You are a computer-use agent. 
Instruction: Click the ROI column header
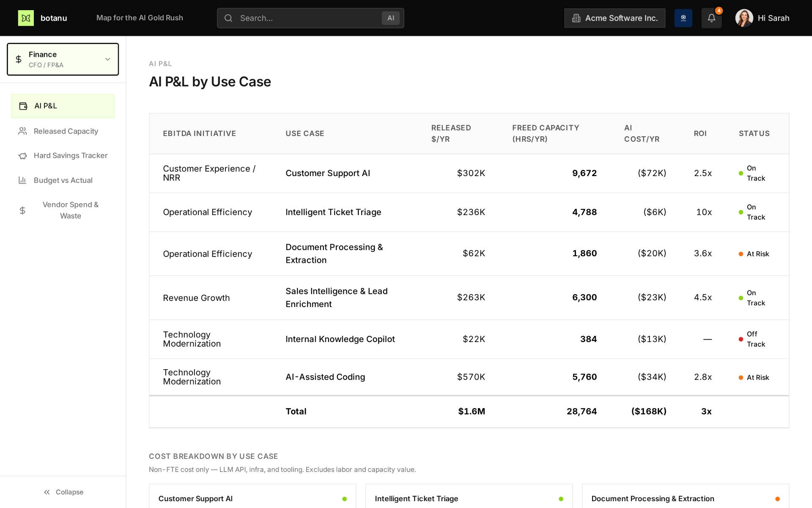click(700, 133)
